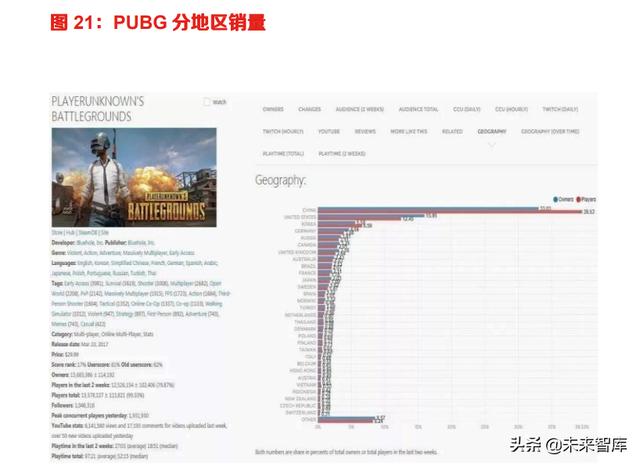Switch to Audience (2 weeks) tab

click(360, 109)
